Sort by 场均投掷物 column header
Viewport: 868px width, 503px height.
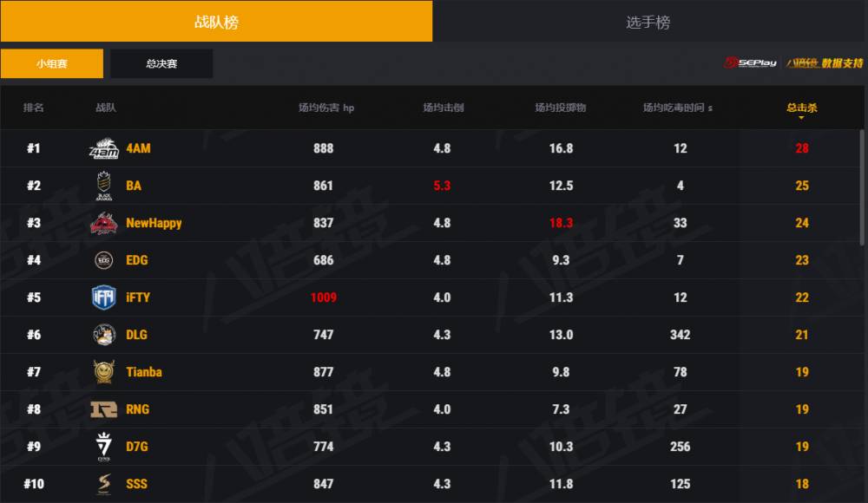click(560, 108)
